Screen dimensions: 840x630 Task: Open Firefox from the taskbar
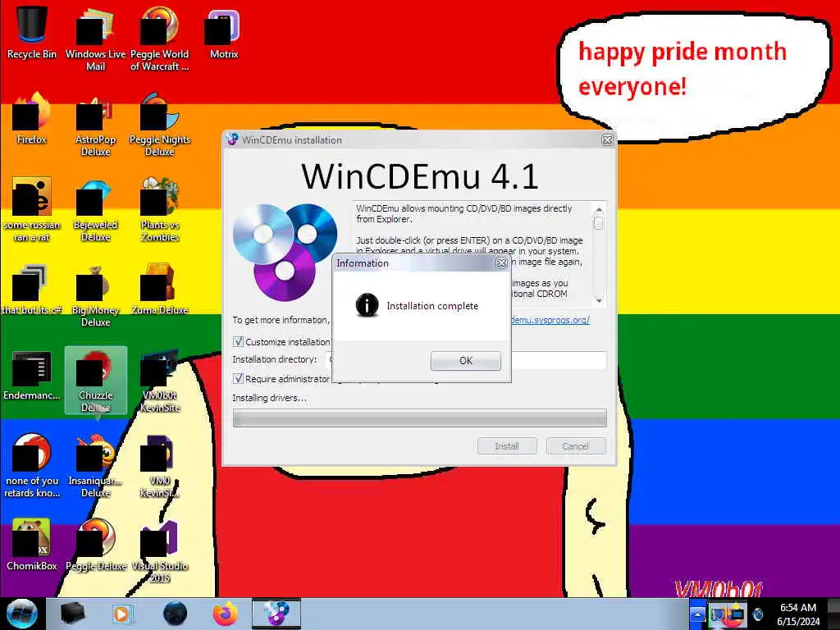tap(226, 614)
